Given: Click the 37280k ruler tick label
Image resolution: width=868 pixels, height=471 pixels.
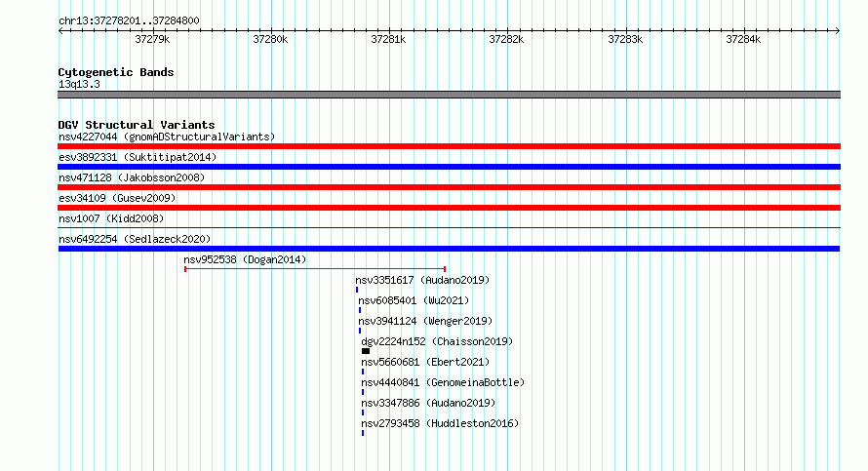Looking at the screenshot, I should coord(270,39).
